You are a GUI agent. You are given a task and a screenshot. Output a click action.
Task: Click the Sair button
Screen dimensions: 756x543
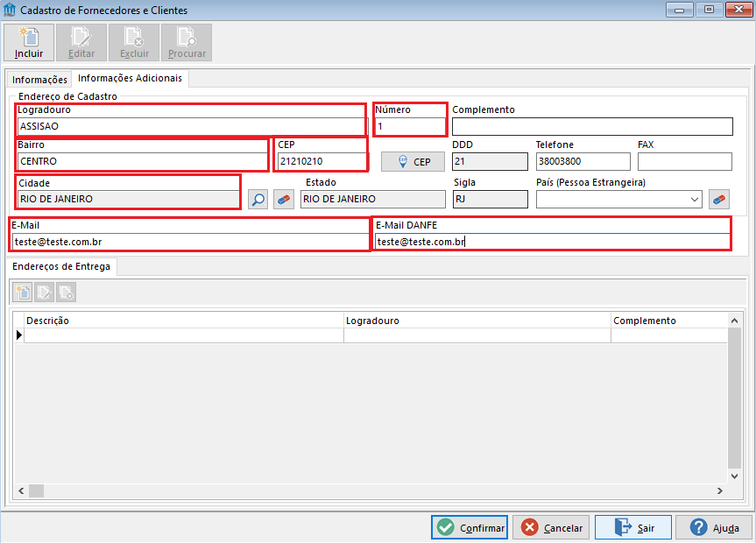[633, 527]
